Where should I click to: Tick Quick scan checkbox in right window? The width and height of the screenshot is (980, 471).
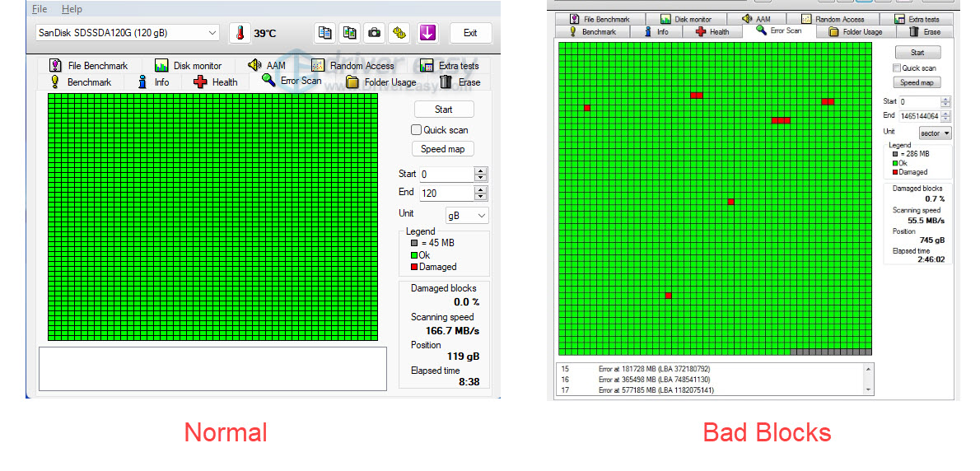pos(897,68)
